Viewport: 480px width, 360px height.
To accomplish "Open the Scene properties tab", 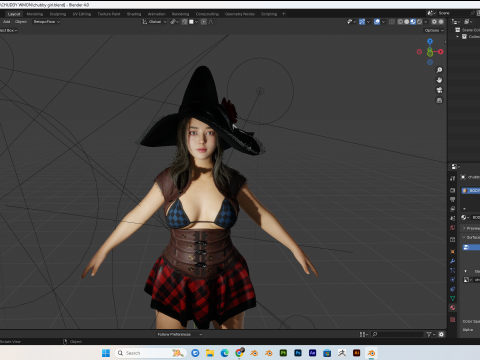I will tap(452, 218).
